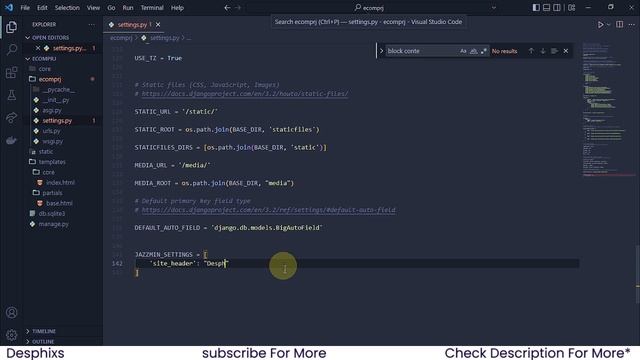Toggle Use Regular Expression in find widget

(484, 51)
